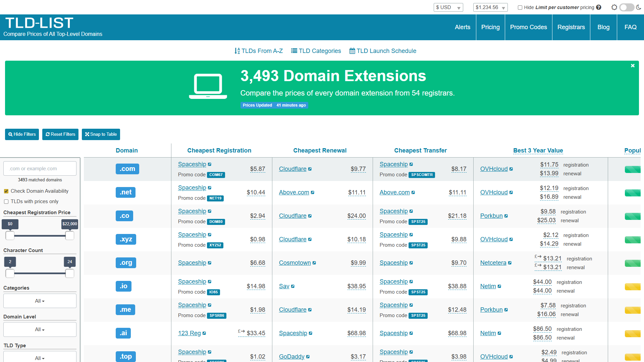Click the moon dark-mode icon
Image resolution: width=644 pixels, height=362 pixels.
point(639,7)
